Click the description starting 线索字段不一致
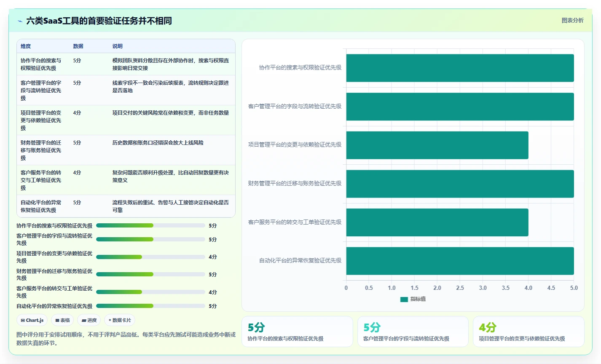Image resolution: width=601 pixels, height=364 pixels. [171, 86]
